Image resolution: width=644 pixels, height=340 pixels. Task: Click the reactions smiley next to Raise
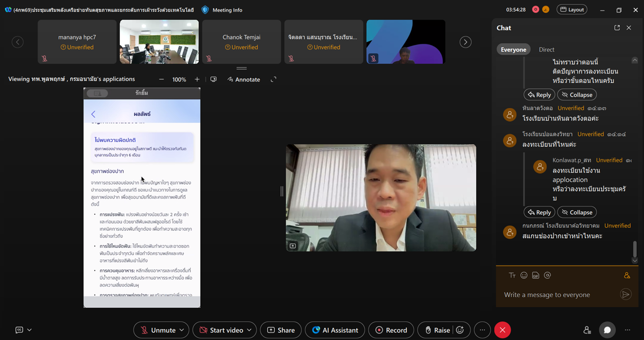[459, 330]
